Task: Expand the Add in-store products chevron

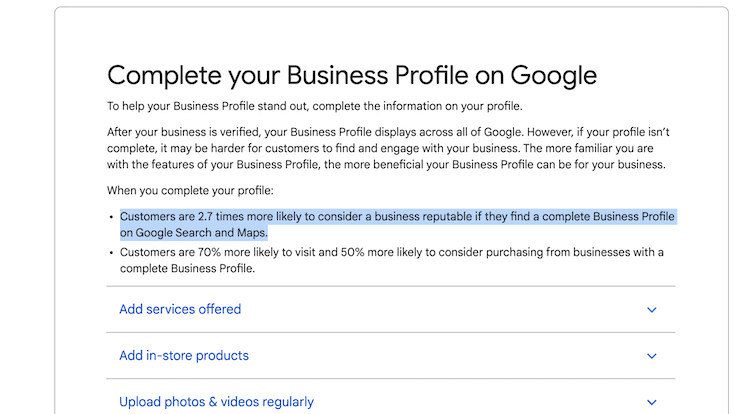Action: (x=651, y=356)
